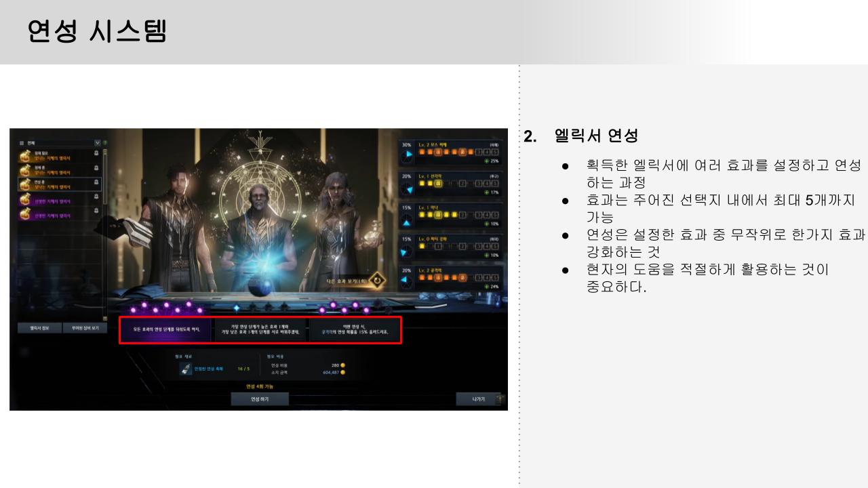Select the second elixir in the list
Image resolution: width=868 pixels, height=488 pixels.
58,170
